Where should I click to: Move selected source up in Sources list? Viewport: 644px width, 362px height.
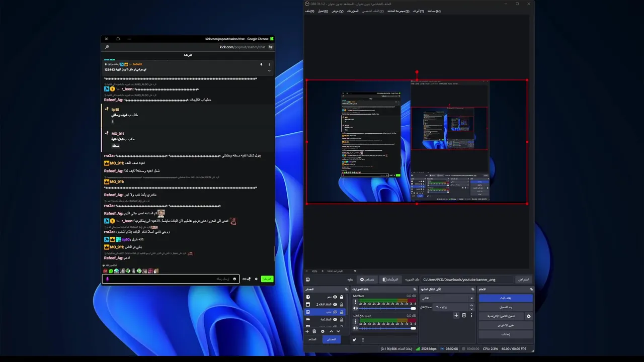click(x=331, y=331)
